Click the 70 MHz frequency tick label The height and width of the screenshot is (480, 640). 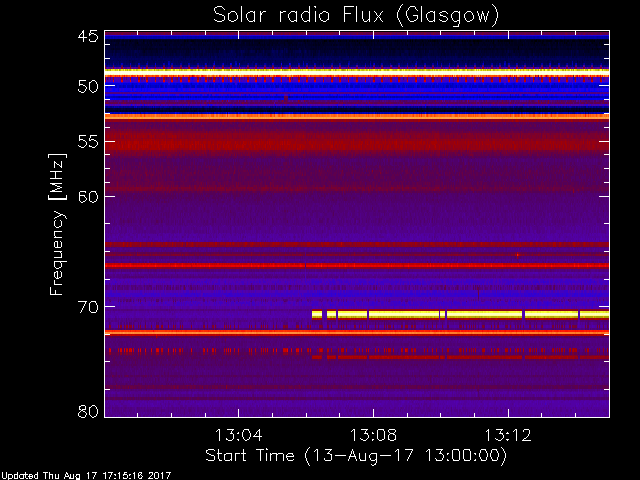(88, 307)
